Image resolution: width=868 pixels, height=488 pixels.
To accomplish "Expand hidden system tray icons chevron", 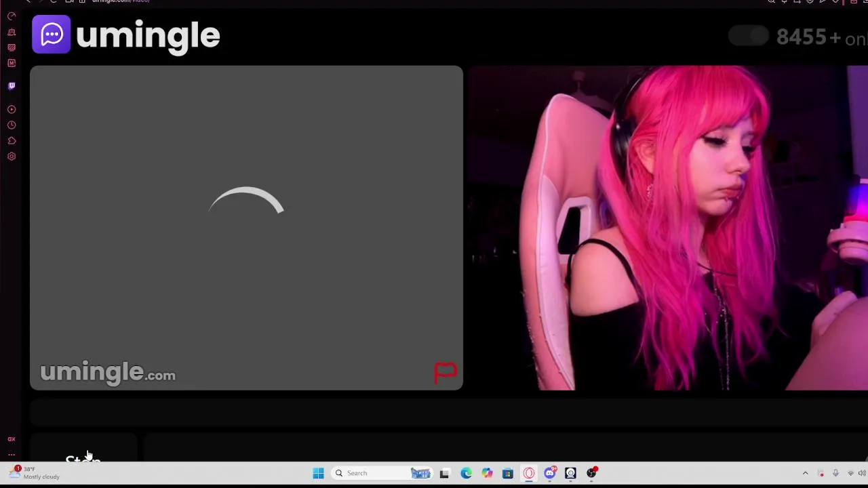I will point(805,473).
